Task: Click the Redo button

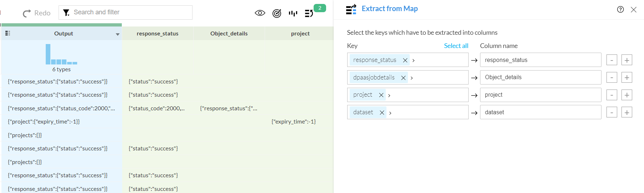Action: click(x=37, y=13)
